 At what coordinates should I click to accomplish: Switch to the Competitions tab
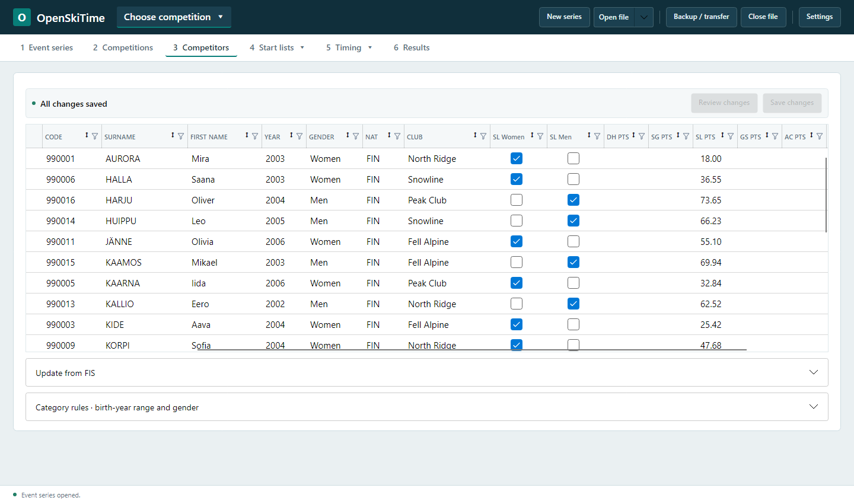tap(123, 47)
